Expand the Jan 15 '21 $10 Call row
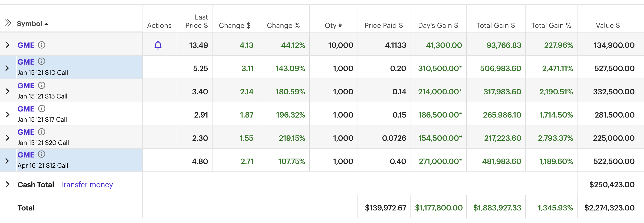The width and height of the screenshot is (644, 223). click(x=7, y=68)
